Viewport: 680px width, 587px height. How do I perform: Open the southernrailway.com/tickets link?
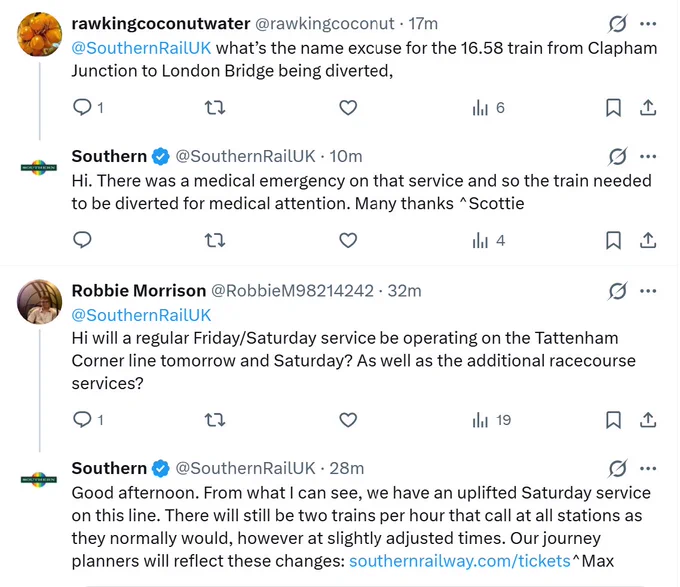(460, 561)
